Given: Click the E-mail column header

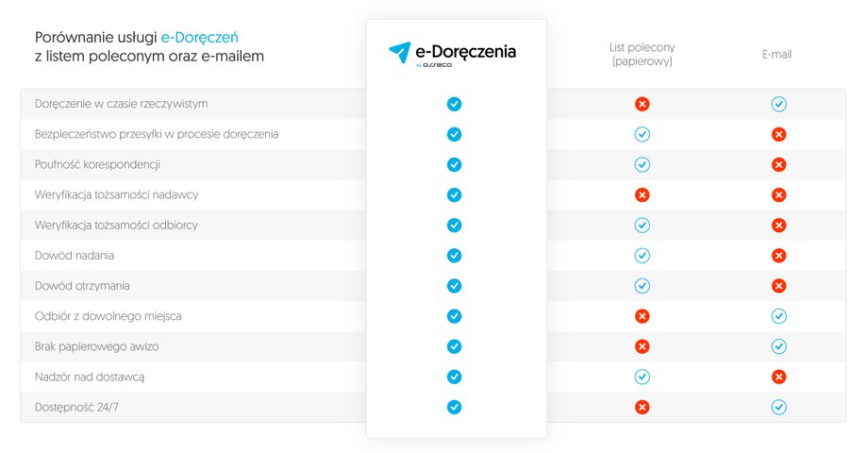Looking at the screenshot, I should (776, 55).
